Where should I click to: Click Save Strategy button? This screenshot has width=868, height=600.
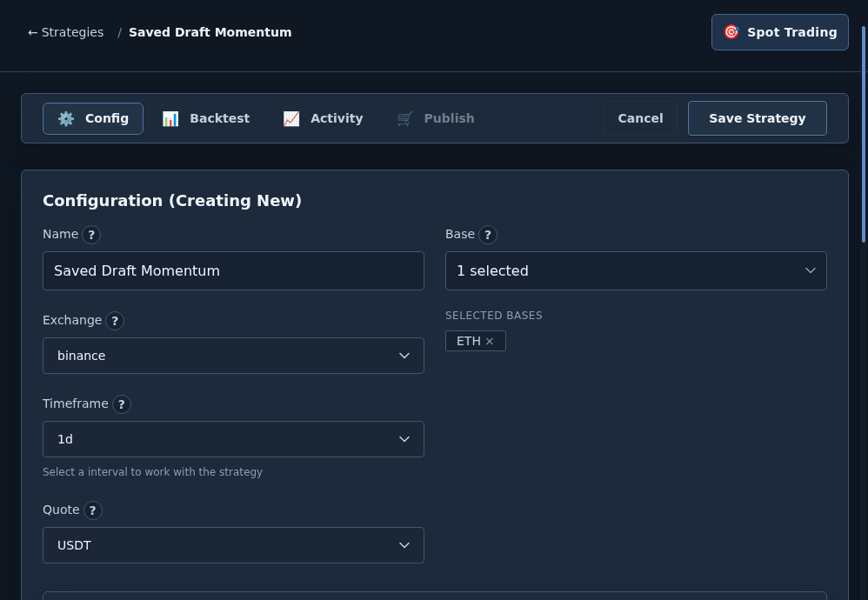(758, 118)
